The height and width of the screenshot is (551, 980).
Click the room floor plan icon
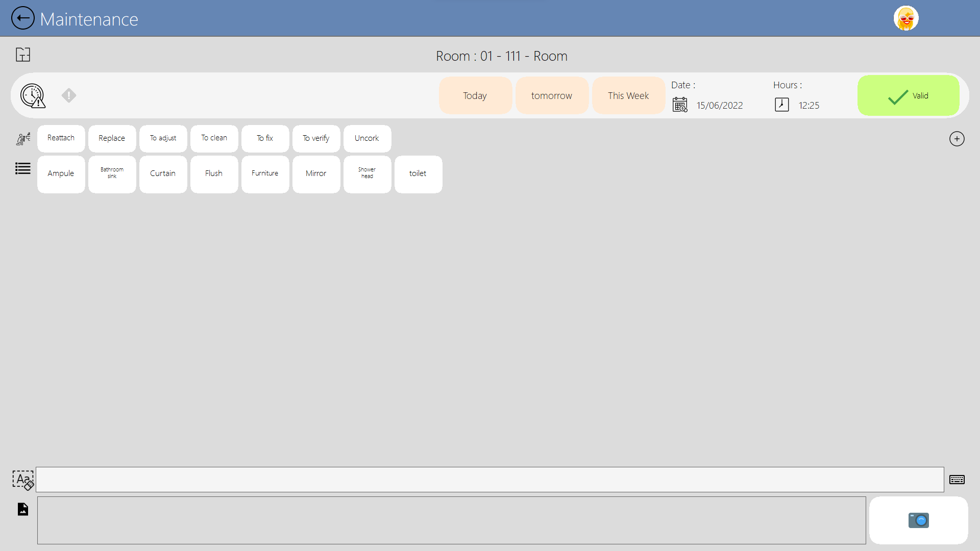click(x=23, y=55)
